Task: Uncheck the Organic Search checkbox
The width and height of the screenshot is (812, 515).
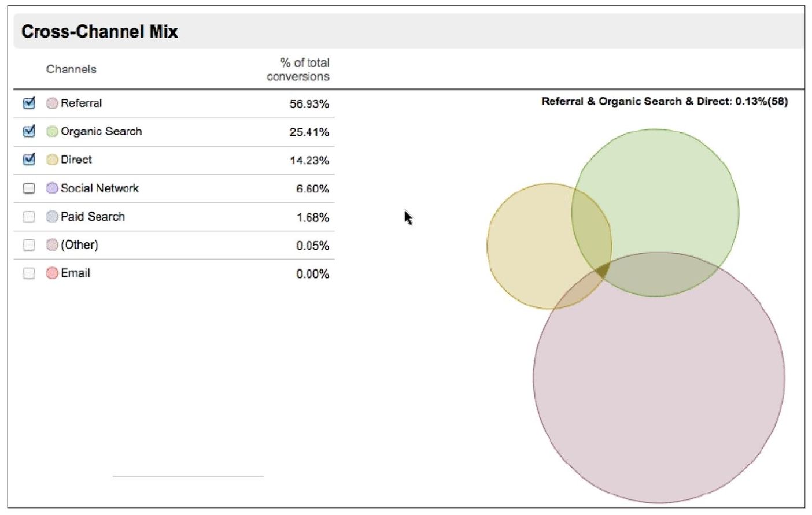Action: coord(29,132)
